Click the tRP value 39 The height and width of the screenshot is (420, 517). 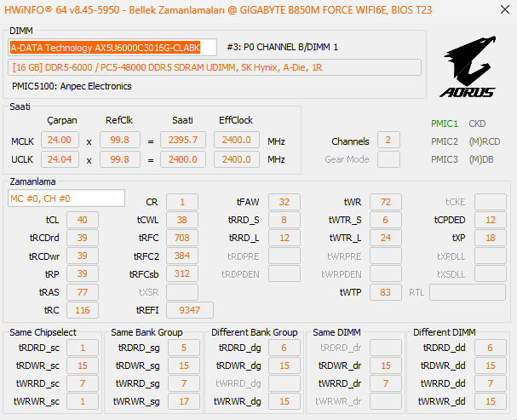(83, 273)
